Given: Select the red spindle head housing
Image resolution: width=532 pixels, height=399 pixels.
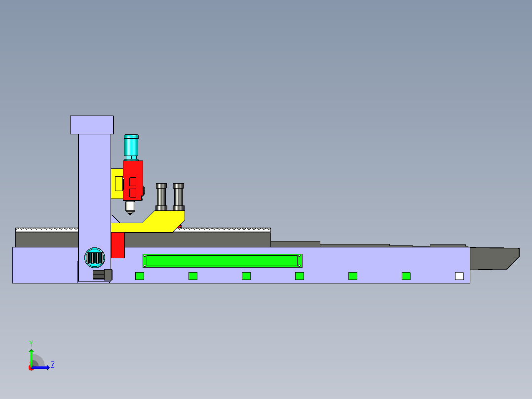Looking at the screenshot, I should click(x=133, y=181).
